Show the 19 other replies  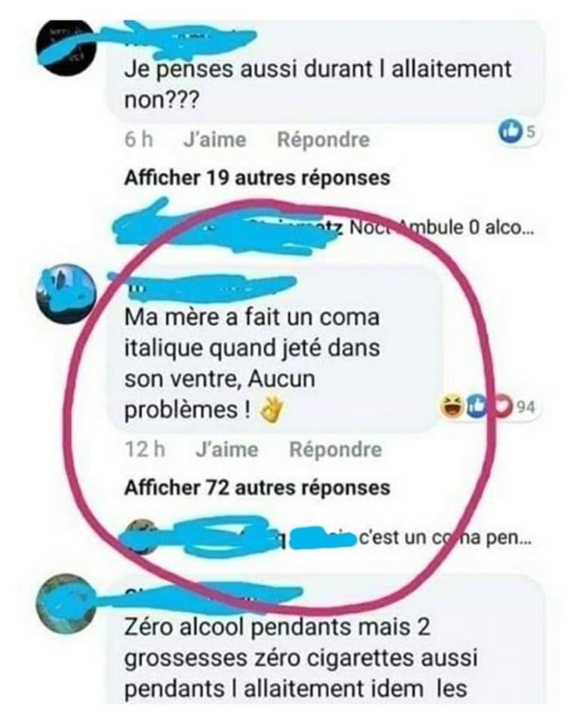(x=257, y=178)
